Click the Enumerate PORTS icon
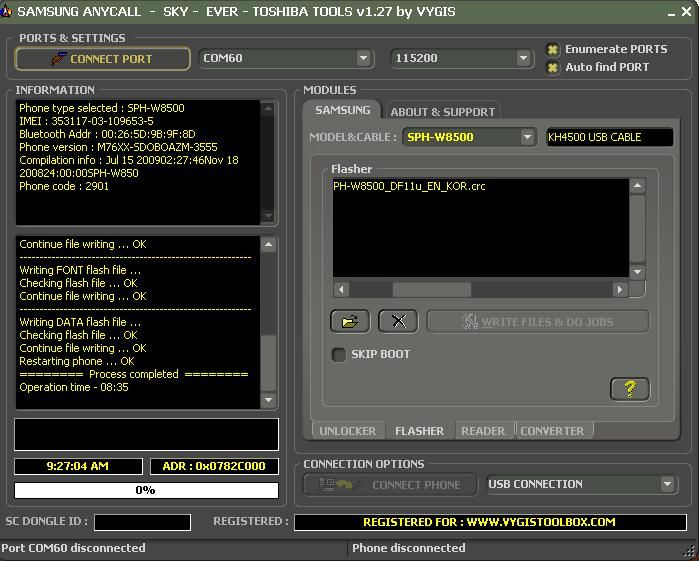This screenshot has width=699, height=561. 552,50
